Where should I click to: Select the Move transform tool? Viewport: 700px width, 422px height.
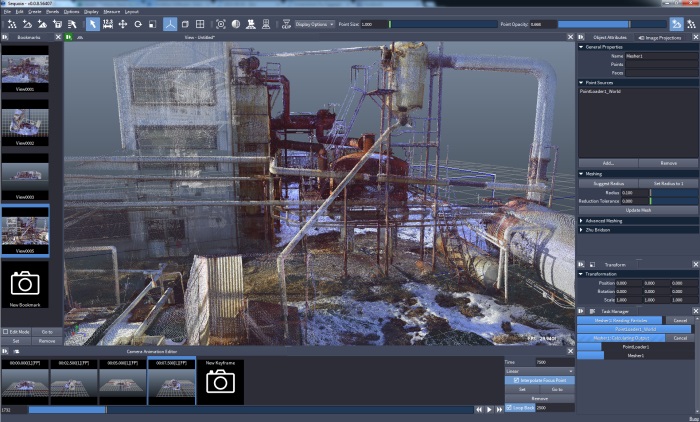click(x=123, y=24)
